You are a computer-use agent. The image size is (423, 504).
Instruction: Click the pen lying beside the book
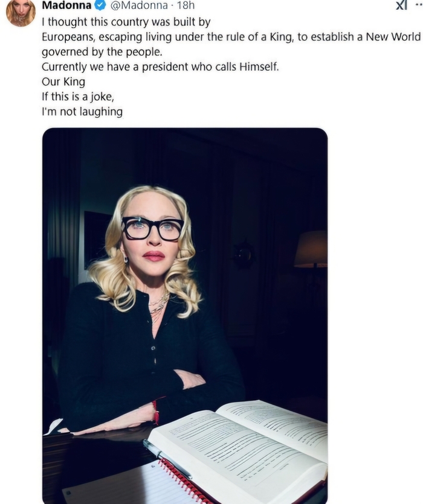pyautogui.click(x=167, y=459)
